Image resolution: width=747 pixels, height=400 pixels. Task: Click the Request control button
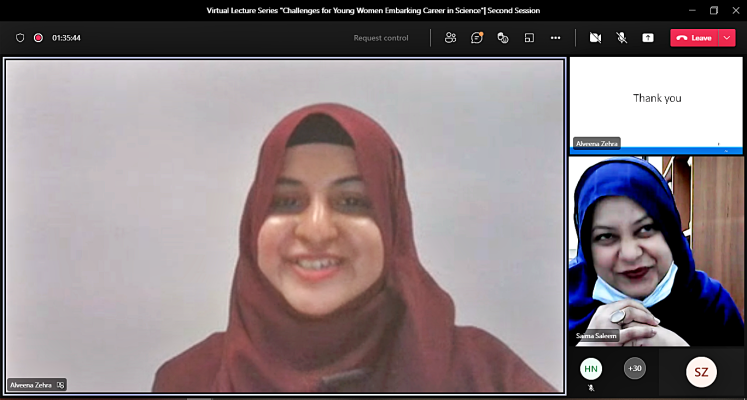(381, 38)
